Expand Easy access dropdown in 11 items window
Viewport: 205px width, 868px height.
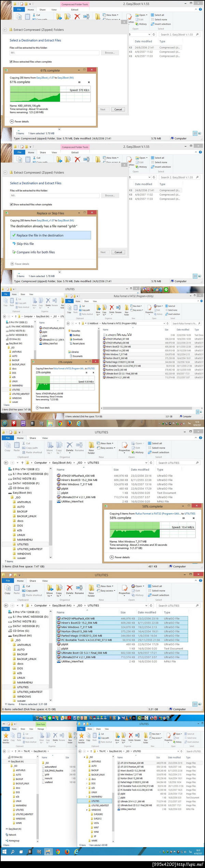click(107, 591)
